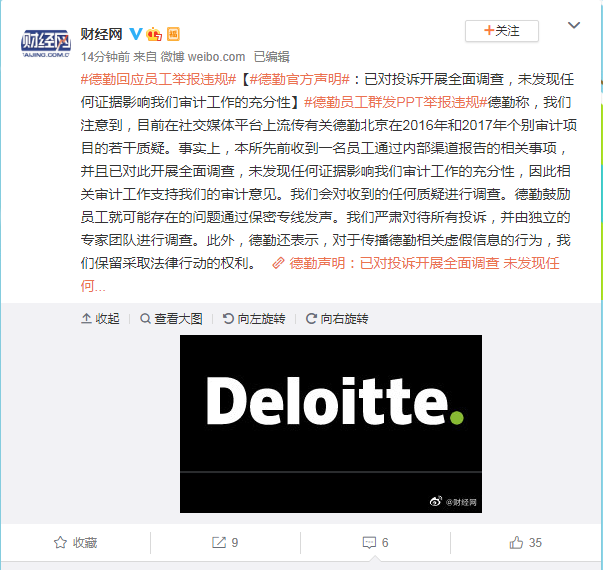
Task: Repost using the share icon showing 9
Action: (x=225, y=543)
